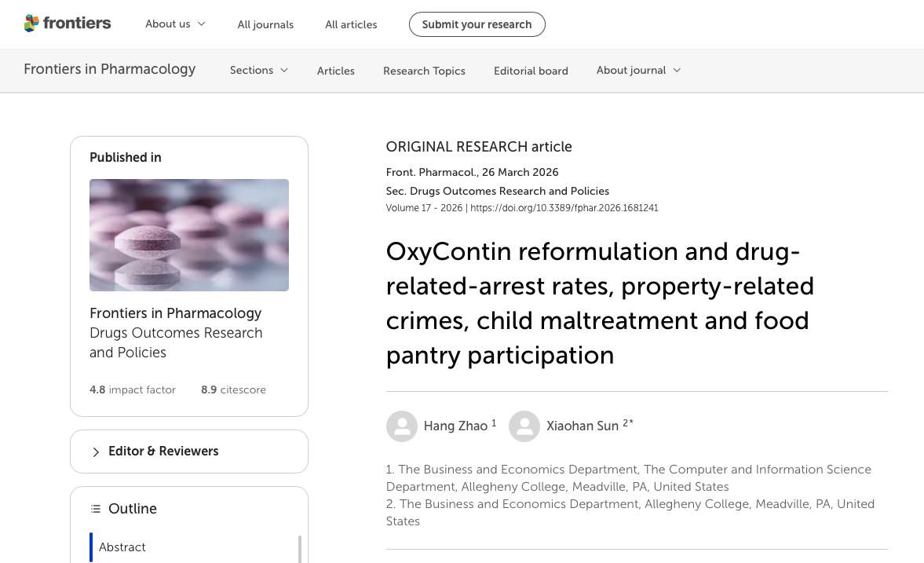Click the Front. Pharmacol., 26 March 2026 text
924x563 pixels.
point(472,172)
